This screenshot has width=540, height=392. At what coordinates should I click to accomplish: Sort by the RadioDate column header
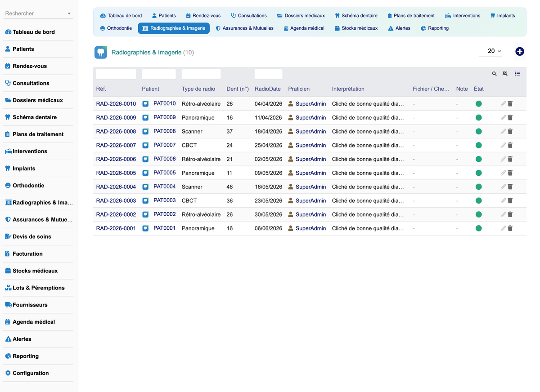point(268,89)
